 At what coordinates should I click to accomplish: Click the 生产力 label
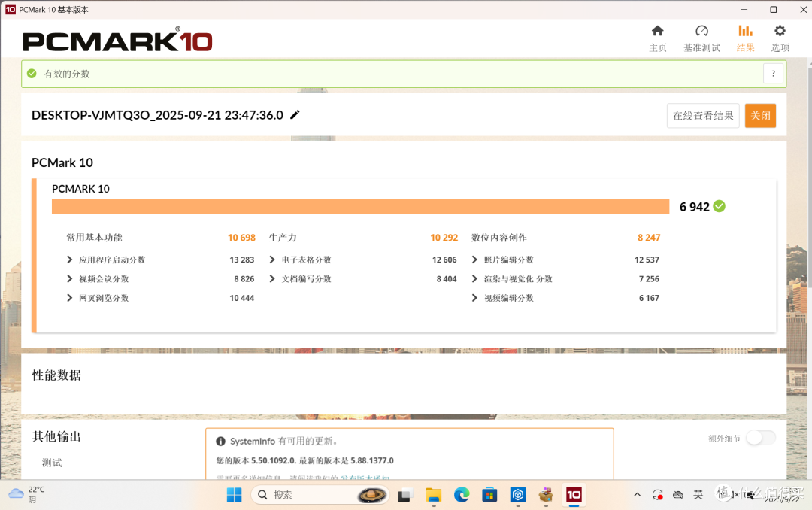coord(283,238)
